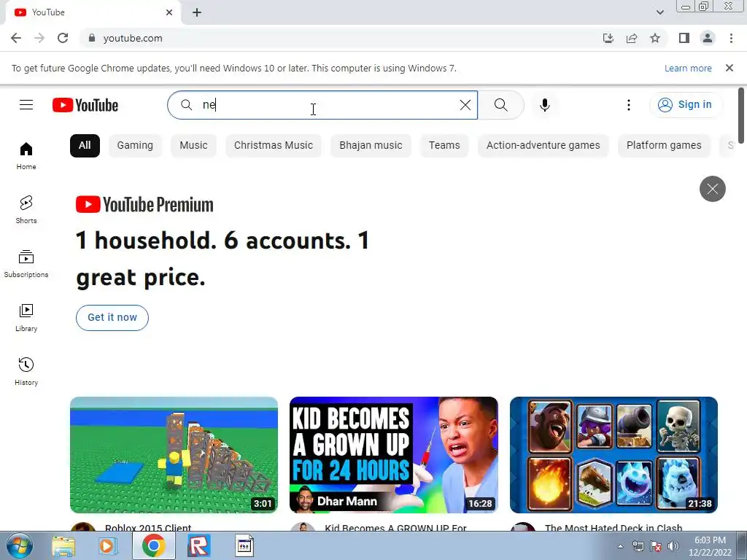This screenshot has width=747, height=560.
Task: Select the Music filter chip
Action: [193, 146]
